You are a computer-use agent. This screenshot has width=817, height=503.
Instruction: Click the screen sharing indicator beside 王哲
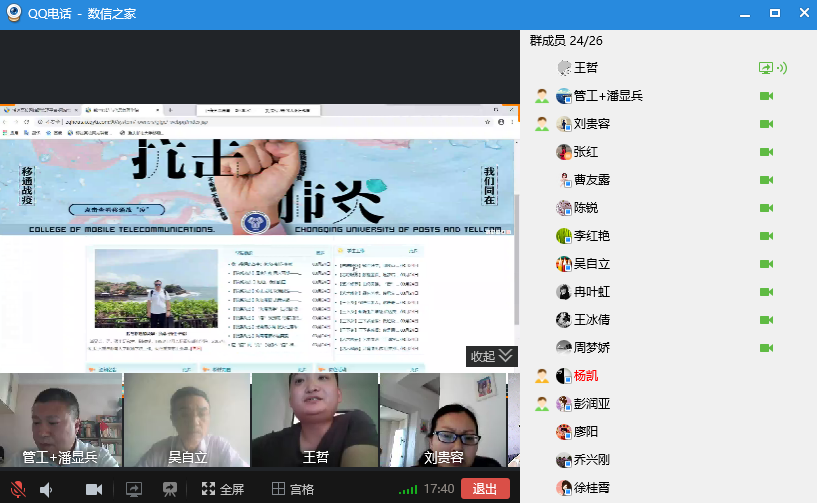[x=772, y=68]
